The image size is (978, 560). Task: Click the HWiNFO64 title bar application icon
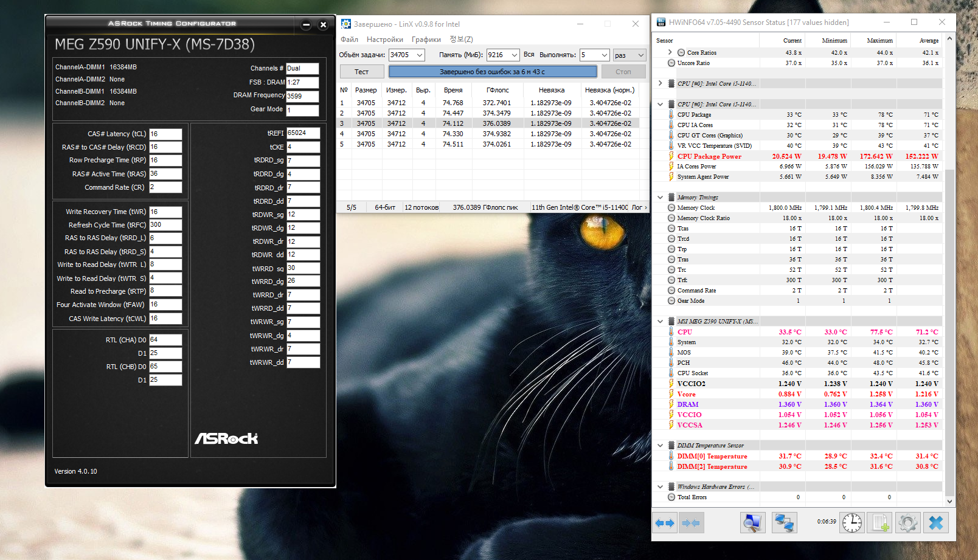click(661, 22)
